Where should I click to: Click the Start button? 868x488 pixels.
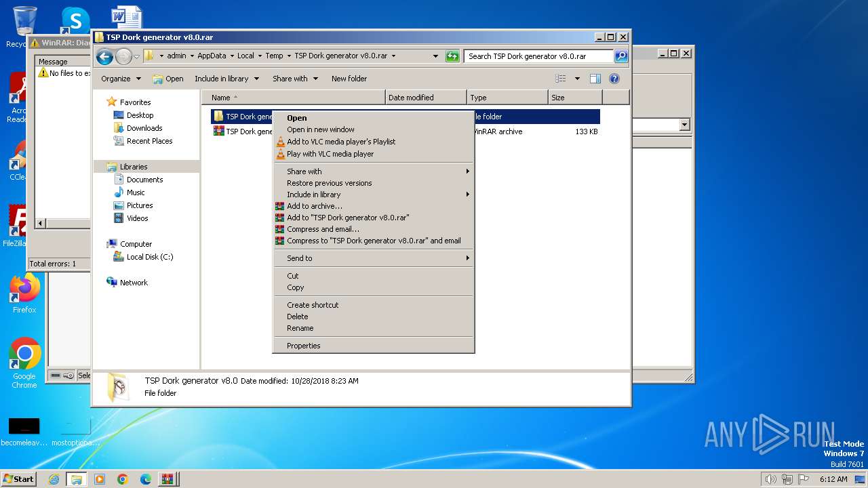coord(18,479)
